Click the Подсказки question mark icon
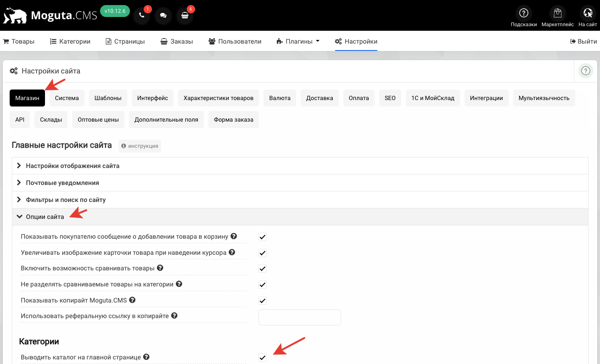600x364 pixels. [524, 13]
